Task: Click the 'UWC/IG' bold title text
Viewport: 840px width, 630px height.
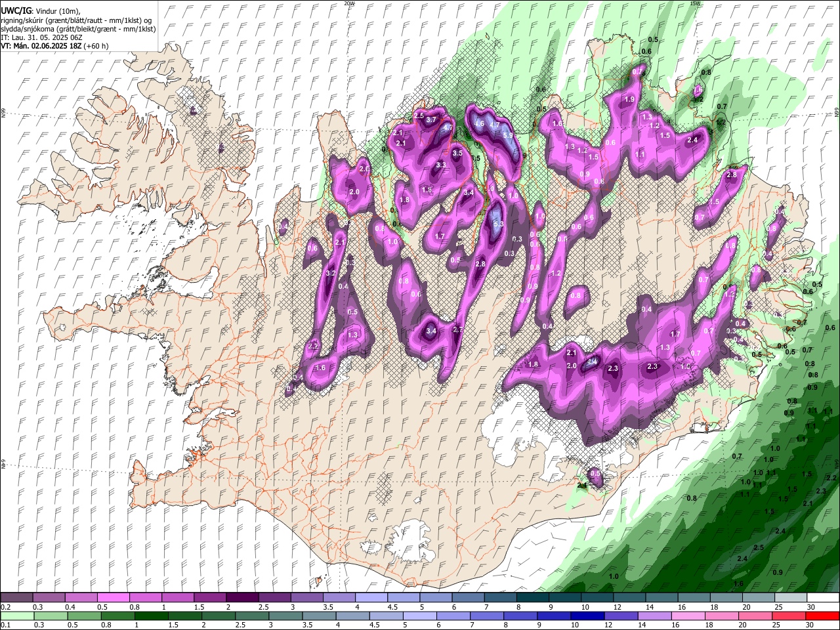Action: [16, 11]
